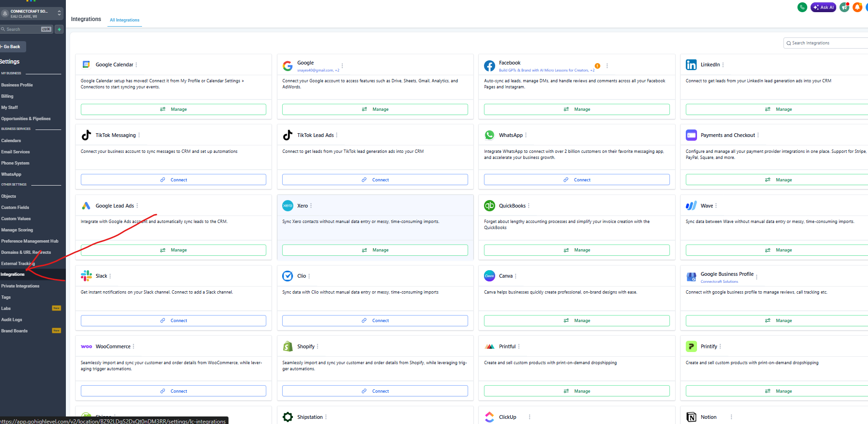Click the Canva logo icon
The image size is (868, 424).
point(490,276)
